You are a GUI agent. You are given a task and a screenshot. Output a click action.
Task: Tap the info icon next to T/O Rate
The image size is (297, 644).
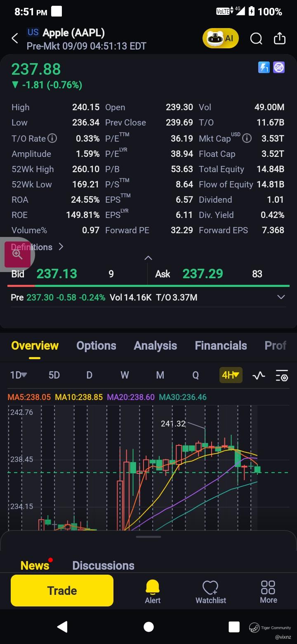52,138
